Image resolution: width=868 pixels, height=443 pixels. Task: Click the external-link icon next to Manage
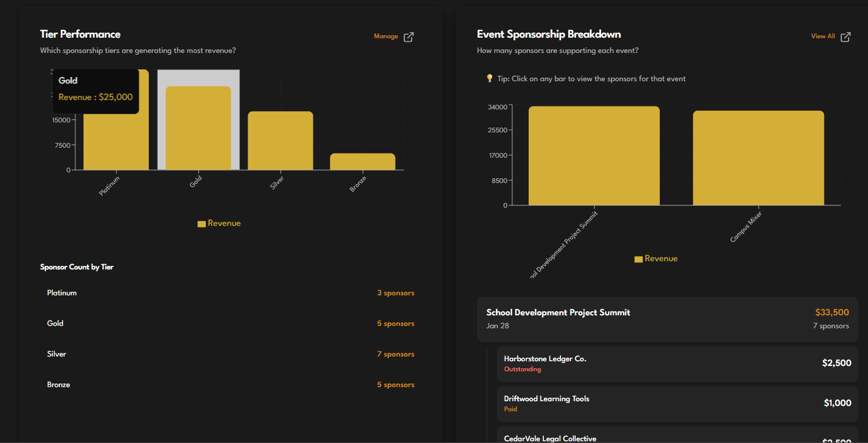tap(409, 36)
